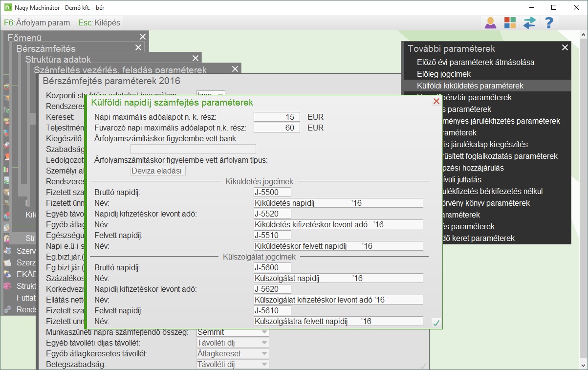Expand the Munkaszüneti napra 'Semmit' dropdown
Image resolution: width=588 pixels, height=370 pixels.
pos(264,332)
